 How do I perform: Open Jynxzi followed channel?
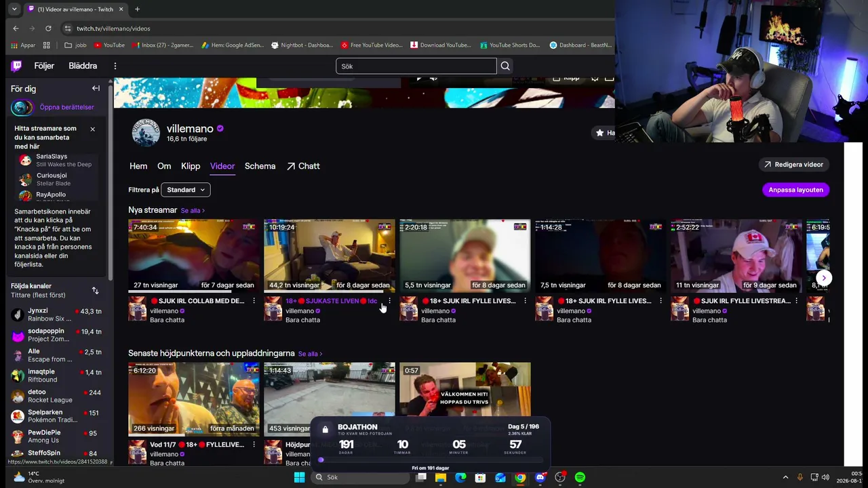(57, 314)
